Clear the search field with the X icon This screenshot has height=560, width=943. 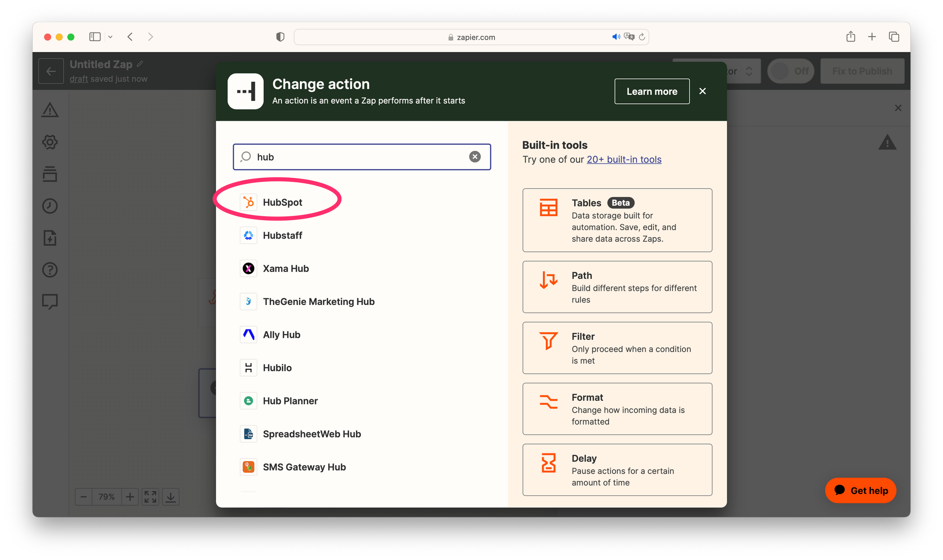475,157
